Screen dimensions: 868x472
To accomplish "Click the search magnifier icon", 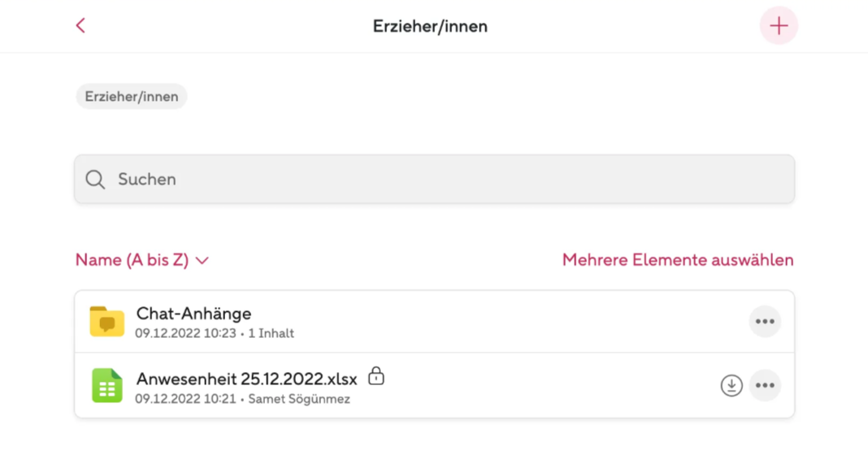I will coord(95,180).
